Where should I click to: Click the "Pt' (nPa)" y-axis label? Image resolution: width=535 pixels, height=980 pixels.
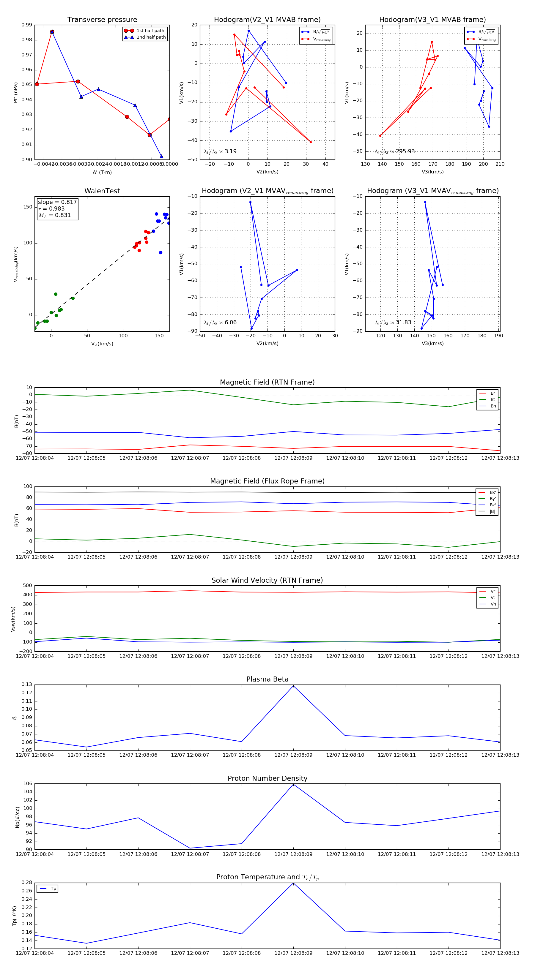(x=16, y=92)
